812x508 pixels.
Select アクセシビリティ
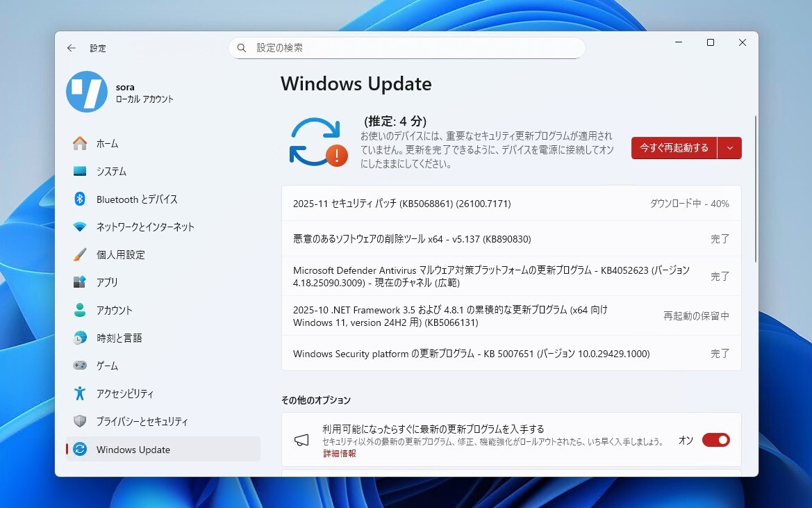click(x=163, y=393)
